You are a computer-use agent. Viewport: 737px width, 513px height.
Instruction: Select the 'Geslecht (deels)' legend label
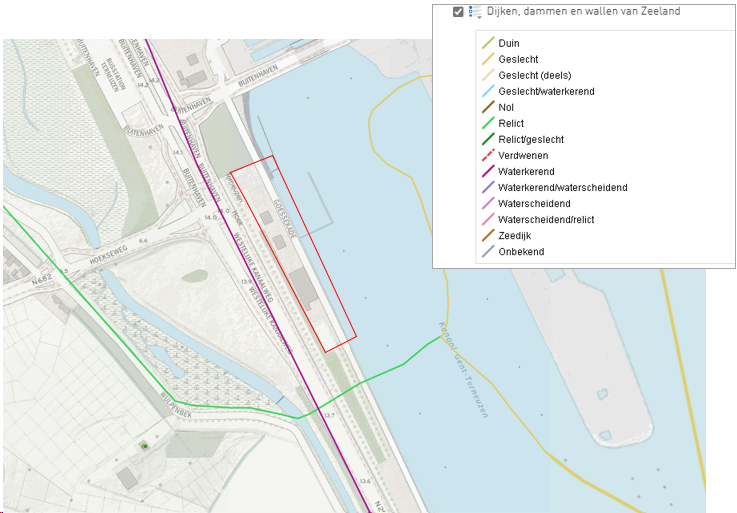[x=535, y=75]
